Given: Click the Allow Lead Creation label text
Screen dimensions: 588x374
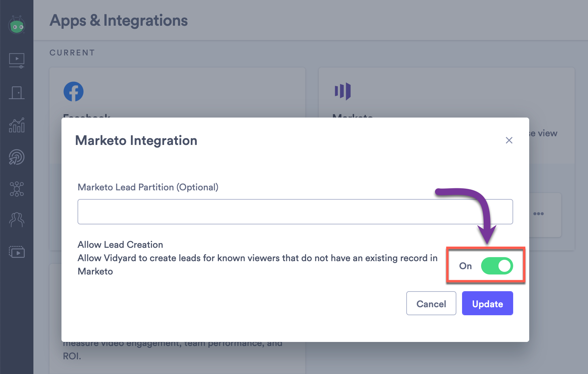Looking at the screenshot, I should [x=120, y=245].
